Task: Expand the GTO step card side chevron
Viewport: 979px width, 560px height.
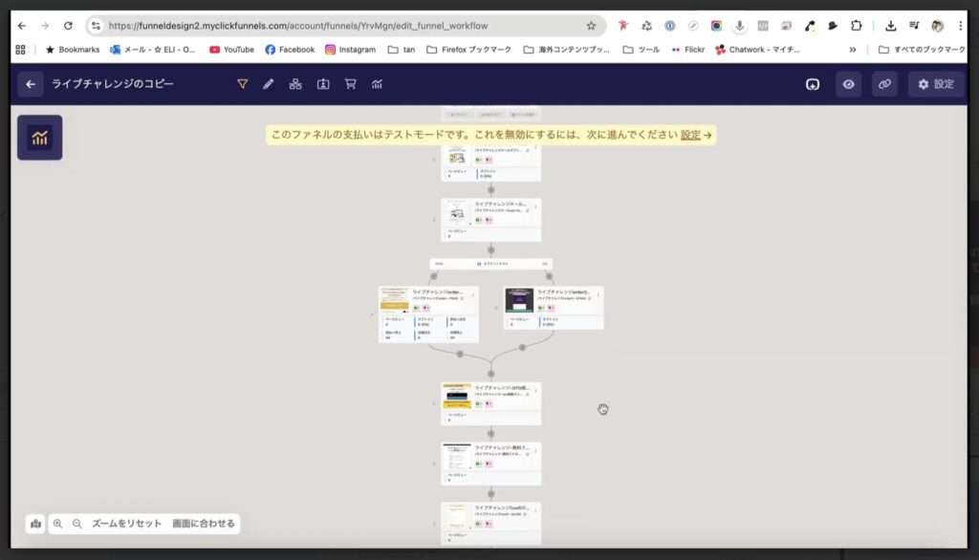Action: [x=433, y=401]
